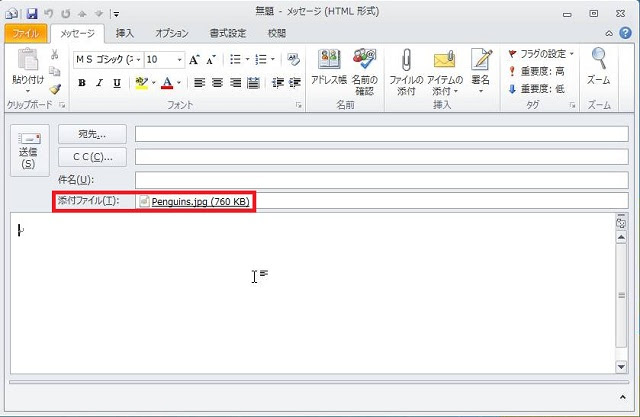Open the クリップボード dialog launcher

pyautogui.click(x=62, y=105)
